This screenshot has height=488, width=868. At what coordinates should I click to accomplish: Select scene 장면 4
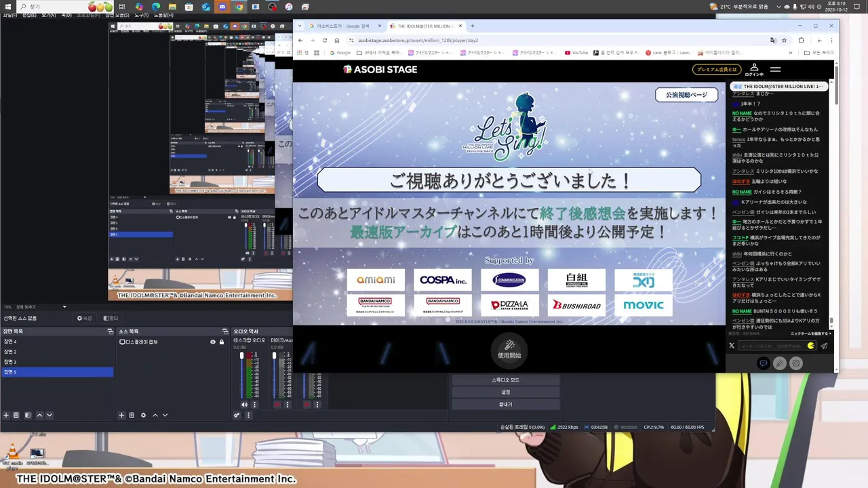tap(57, 342)
